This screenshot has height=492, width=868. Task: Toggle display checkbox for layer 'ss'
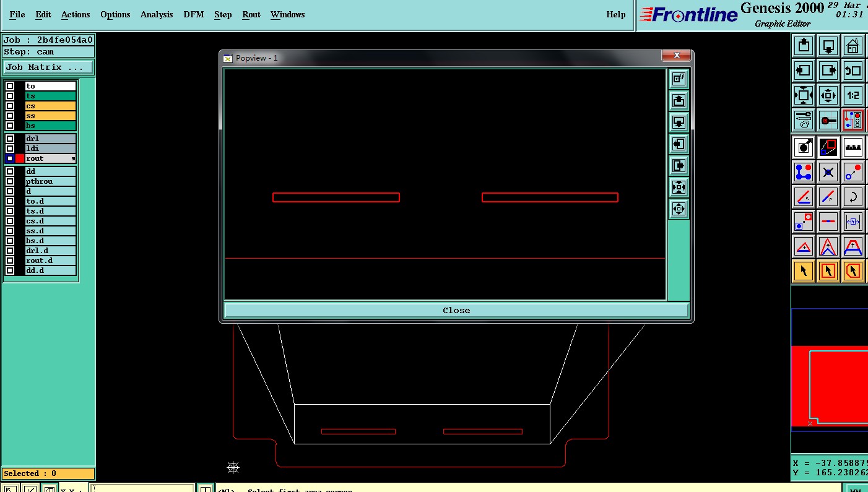pos(10,116)
